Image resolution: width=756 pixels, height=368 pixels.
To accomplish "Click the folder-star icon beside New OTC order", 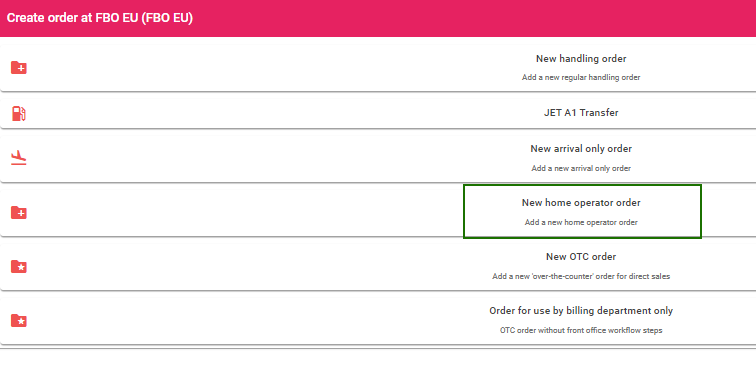I will pos(19,266).
